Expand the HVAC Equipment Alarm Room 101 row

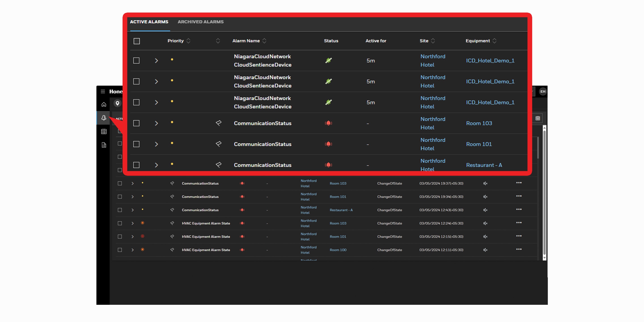coord(133,237)
